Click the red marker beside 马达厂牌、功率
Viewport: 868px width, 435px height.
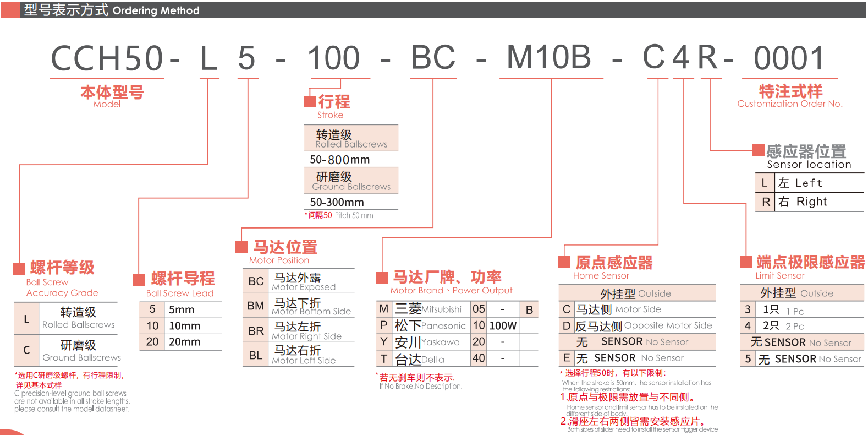pyautogui.click(x=382, y=277)
